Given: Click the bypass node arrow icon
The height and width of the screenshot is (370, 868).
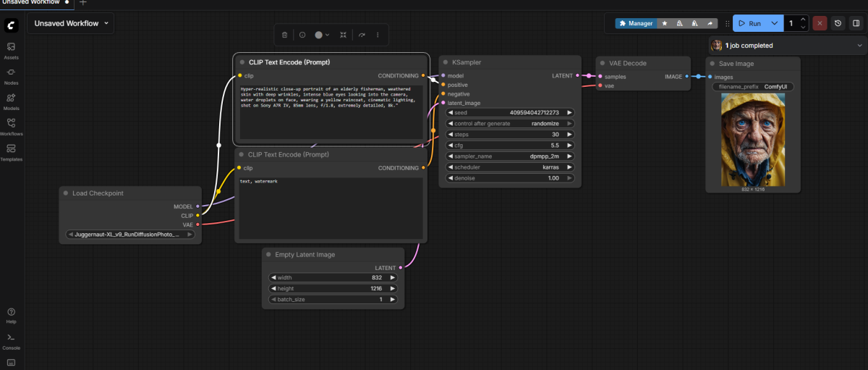Looking at the screenshot, I should 362,35.
